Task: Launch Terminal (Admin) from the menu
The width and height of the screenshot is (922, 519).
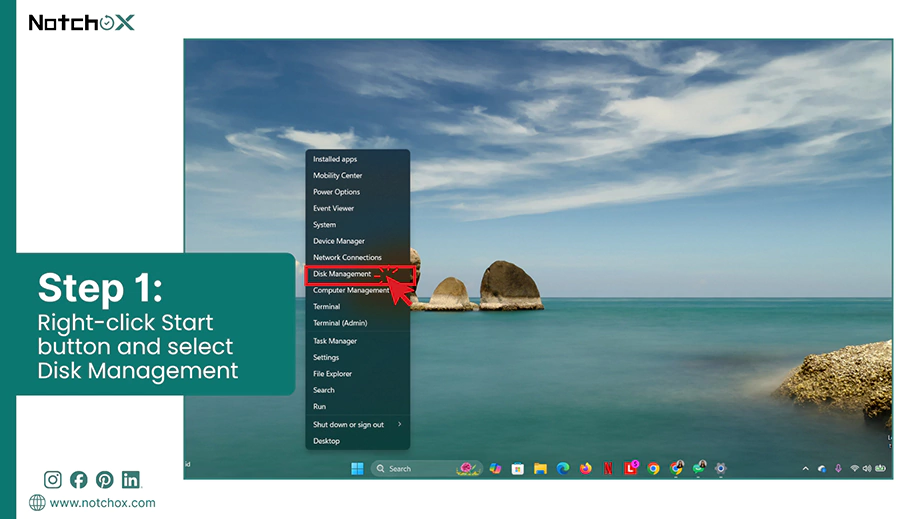Action: point(358,323)
